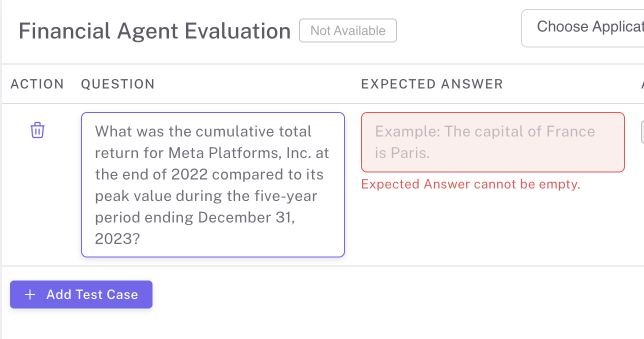Image resolution: width=644 pixels, height=339 pixels.
Task: Focus the Question text box about Meta Platforms
Action: (x=213, y=185)
